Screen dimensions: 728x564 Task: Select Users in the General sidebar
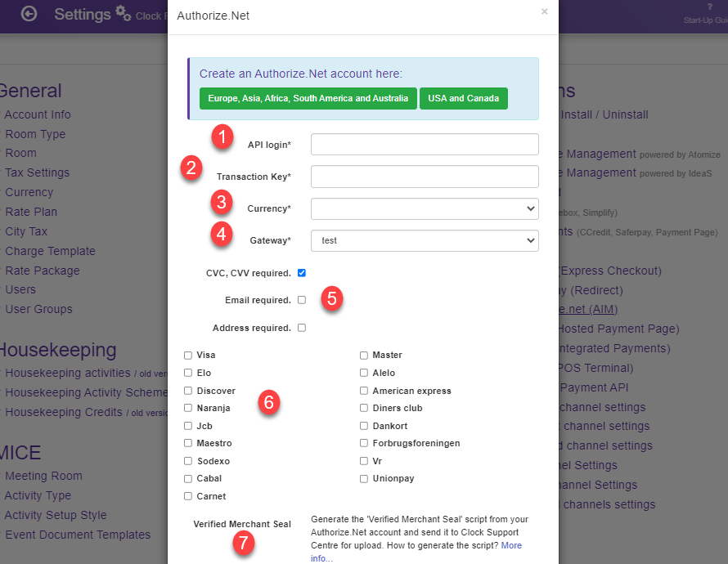tap(20, 289)
